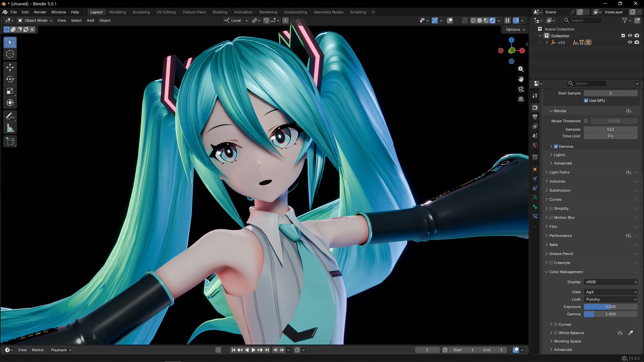Select the Measure tool
The height and width of the screenshot is (362, 644).
[x=10, y=128]
